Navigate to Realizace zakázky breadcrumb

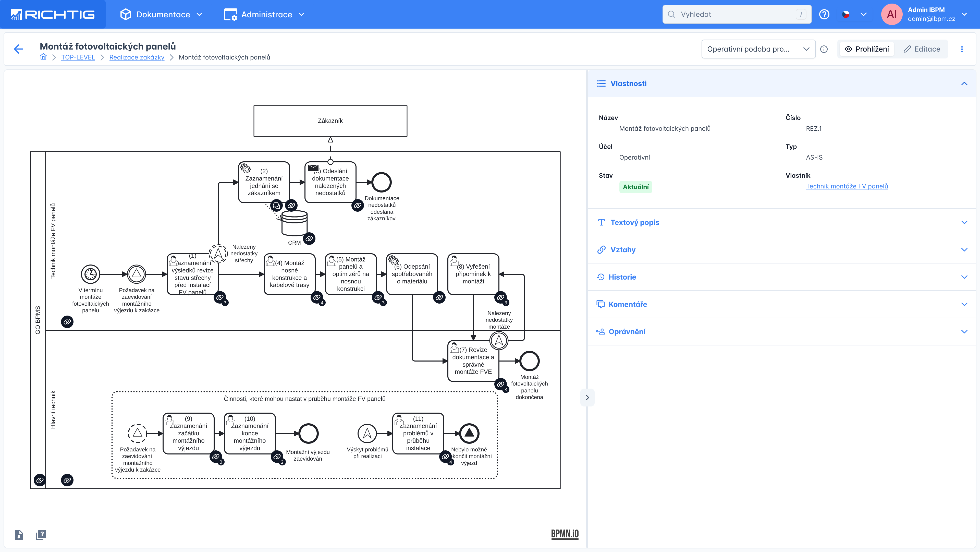(137, 57)
